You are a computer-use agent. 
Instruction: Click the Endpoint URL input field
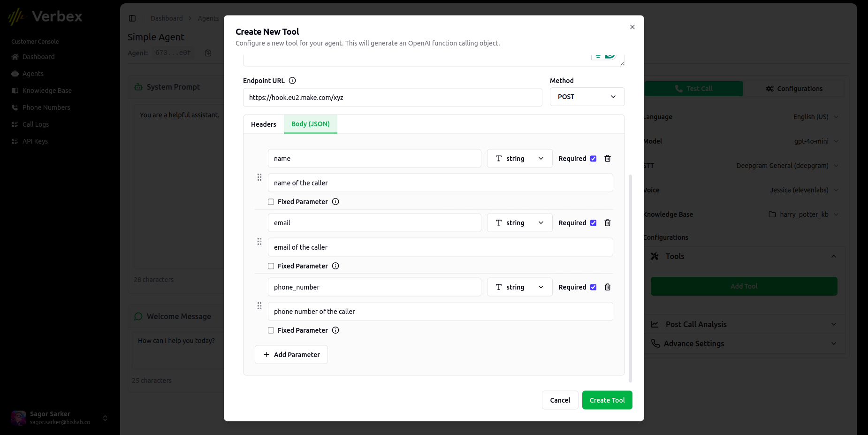393,98
